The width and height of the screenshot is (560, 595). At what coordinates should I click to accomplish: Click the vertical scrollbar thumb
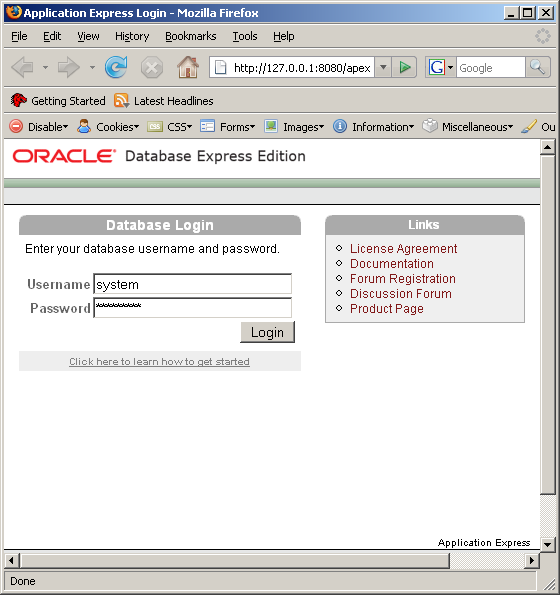click(x=547, y=325)
